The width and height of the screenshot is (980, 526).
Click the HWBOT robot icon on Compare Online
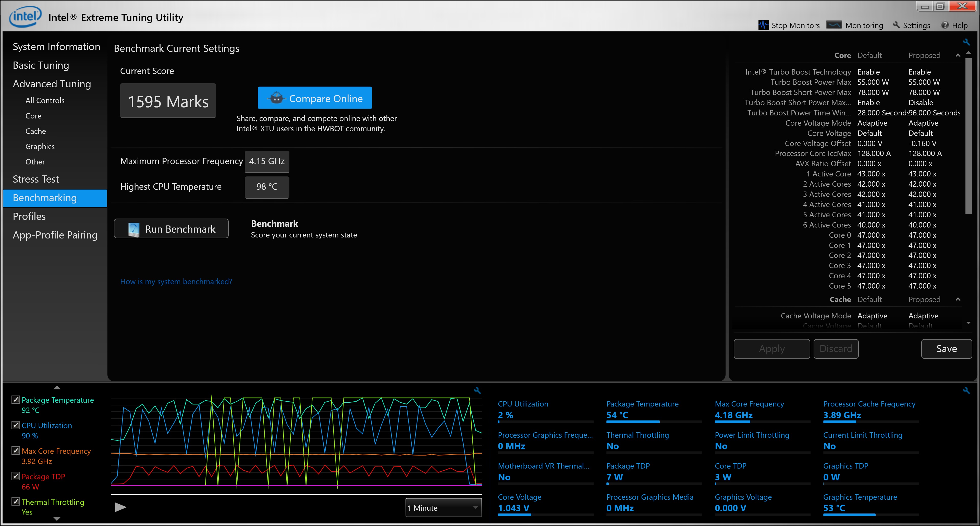[x=277, y=98]
